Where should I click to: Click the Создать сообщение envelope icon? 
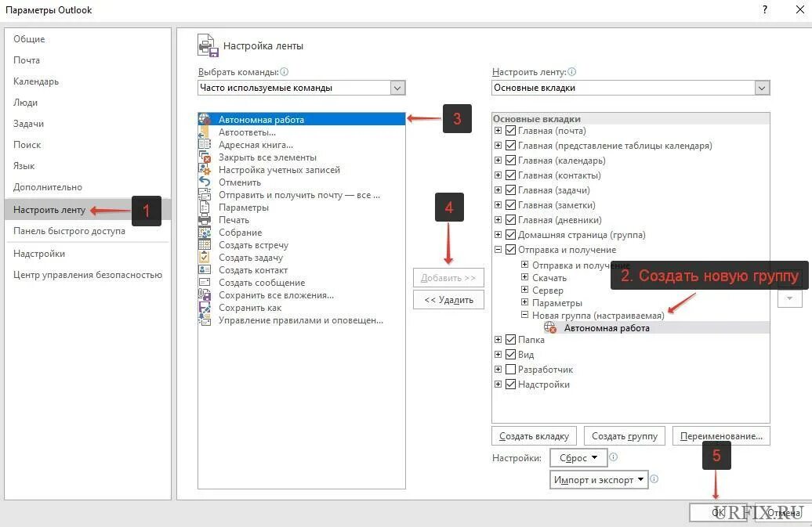pyautogui.click(x=204, y=283)
